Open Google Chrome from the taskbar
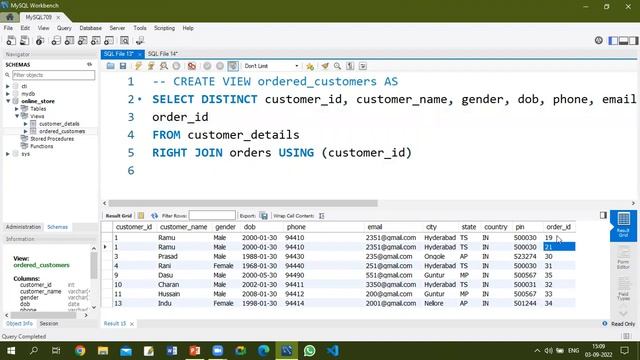The height and width of the screenshot is (360, 640). tap(80, 351)
